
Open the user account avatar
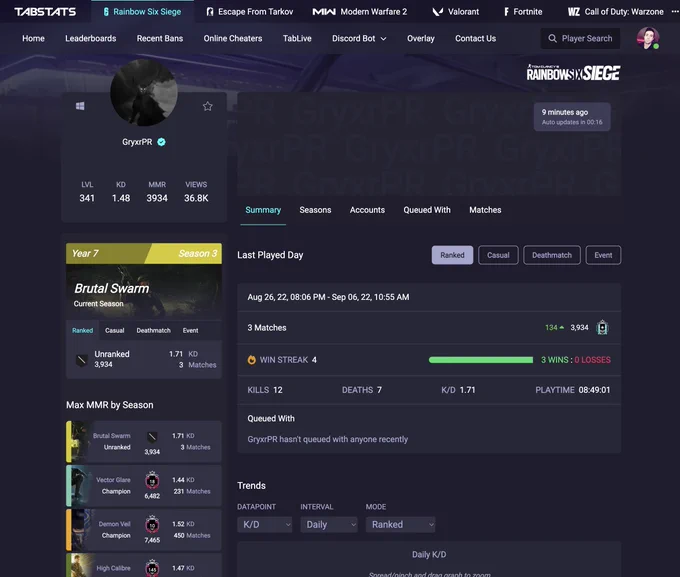[x=648, y=38]
